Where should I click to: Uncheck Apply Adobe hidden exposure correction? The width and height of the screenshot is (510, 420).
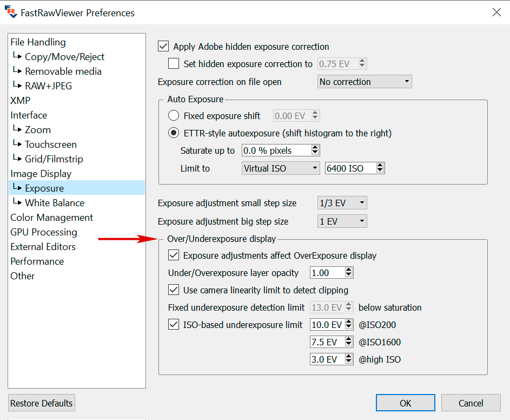163,47
